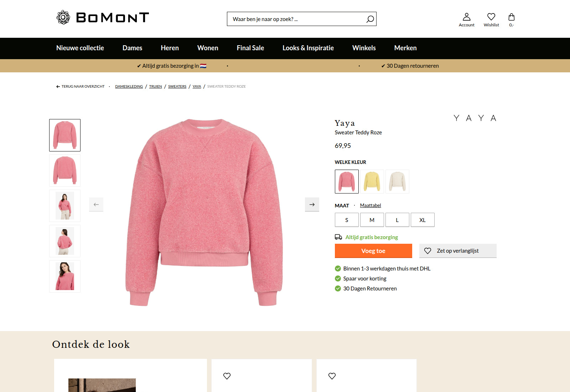The height and width of the screenshot is (392, 570).
Task: Show previous product image arrow
Action: (96, 205)
